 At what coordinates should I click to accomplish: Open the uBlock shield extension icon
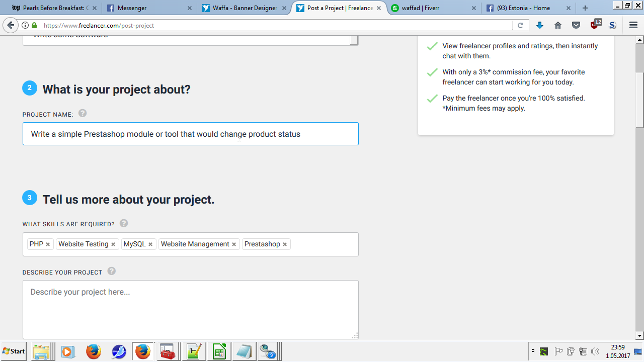point(595,25)
